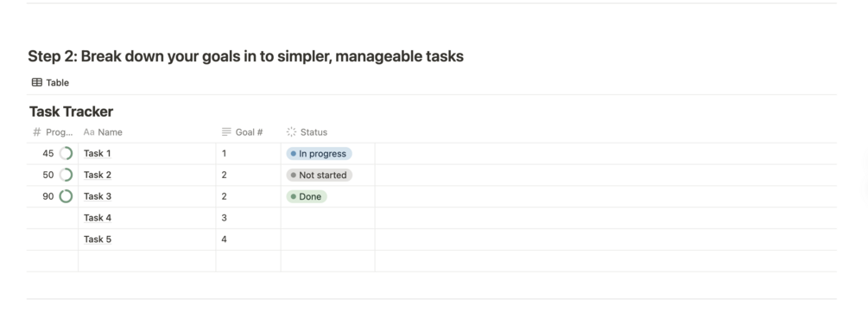868x313 pixels.
Task: Click the progress ring for Task 1
Action: pos(66,153)
